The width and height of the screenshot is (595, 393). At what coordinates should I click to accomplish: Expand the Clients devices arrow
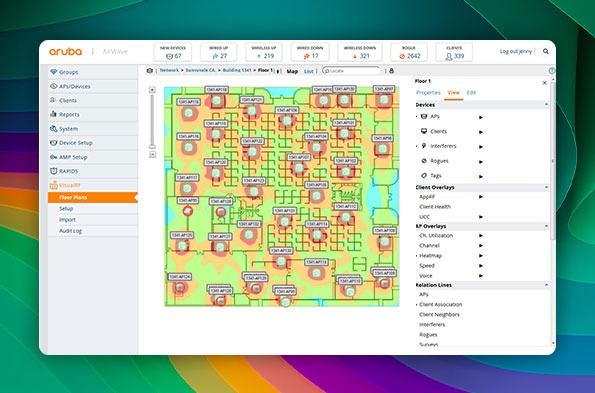[481, 132]
